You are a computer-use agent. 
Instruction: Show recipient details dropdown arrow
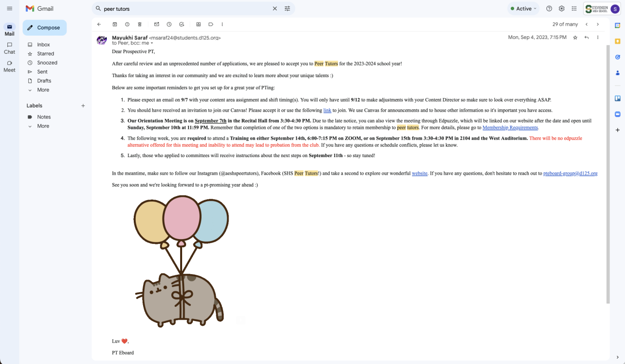point(152,43)
